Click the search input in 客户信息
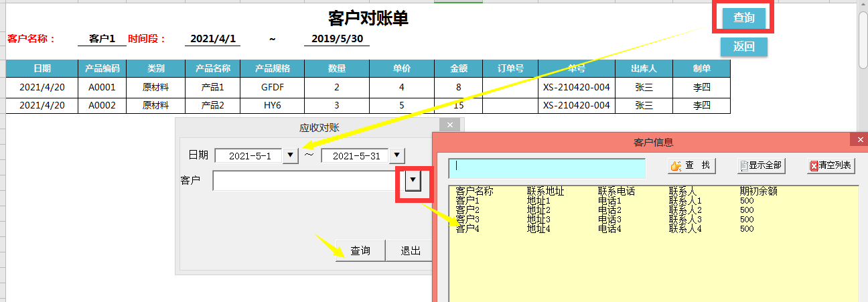The height and width of the screenshot is (302, 868). pyautogui.click(x=547, y=167)
